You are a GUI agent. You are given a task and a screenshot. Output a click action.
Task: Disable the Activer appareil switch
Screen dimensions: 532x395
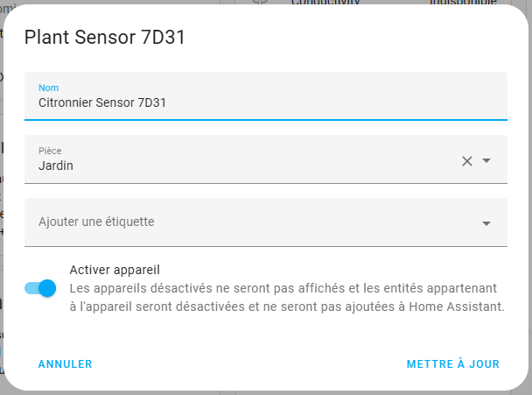(40, 287)
